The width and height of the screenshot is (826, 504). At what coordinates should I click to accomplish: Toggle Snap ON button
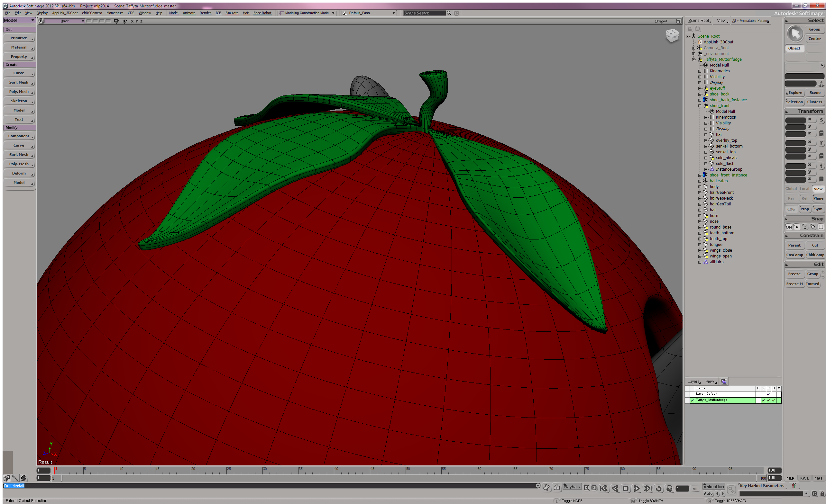pos(789,227)
